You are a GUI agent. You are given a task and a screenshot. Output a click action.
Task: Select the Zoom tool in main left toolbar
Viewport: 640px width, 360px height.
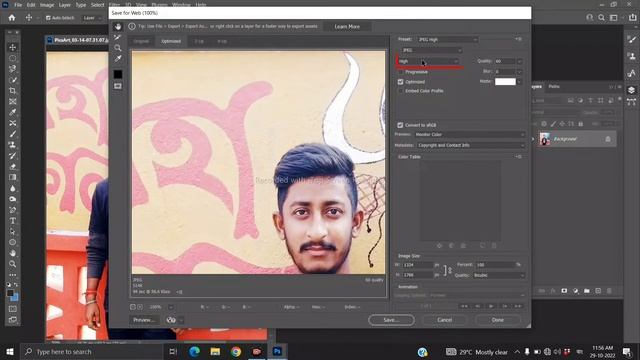click(x=13, y=264)
